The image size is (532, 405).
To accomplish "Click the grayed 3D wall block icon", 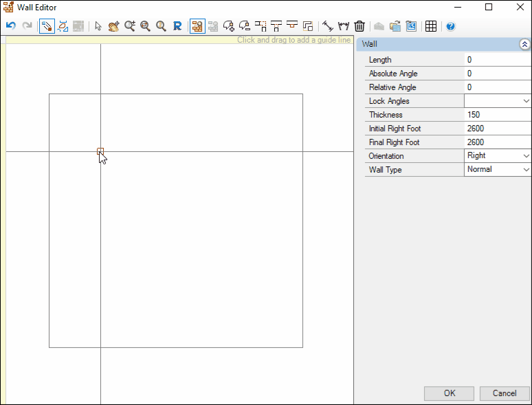I will [x=379, y=26].
